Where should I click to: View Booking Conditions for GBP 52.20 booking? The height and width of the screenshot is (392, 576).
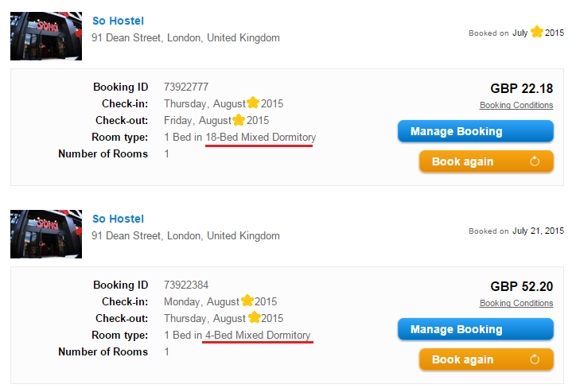coord(516,303)
